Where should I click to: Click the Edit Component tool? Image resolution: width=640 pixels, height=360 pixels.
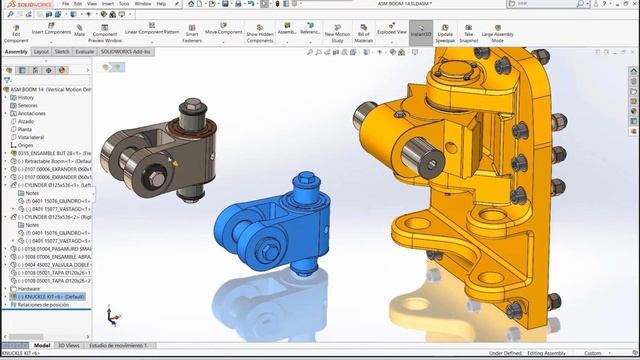(x=16, y=33)
